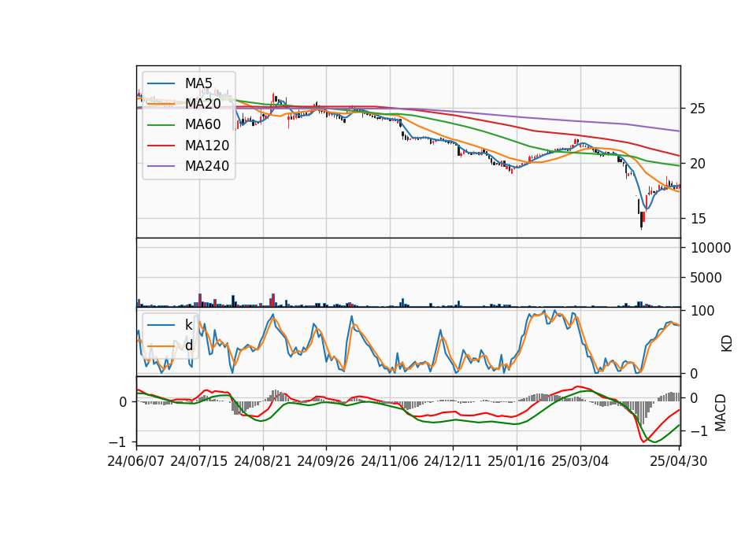
Task: Click the MACD axis title
Action: tap(721, 412)
